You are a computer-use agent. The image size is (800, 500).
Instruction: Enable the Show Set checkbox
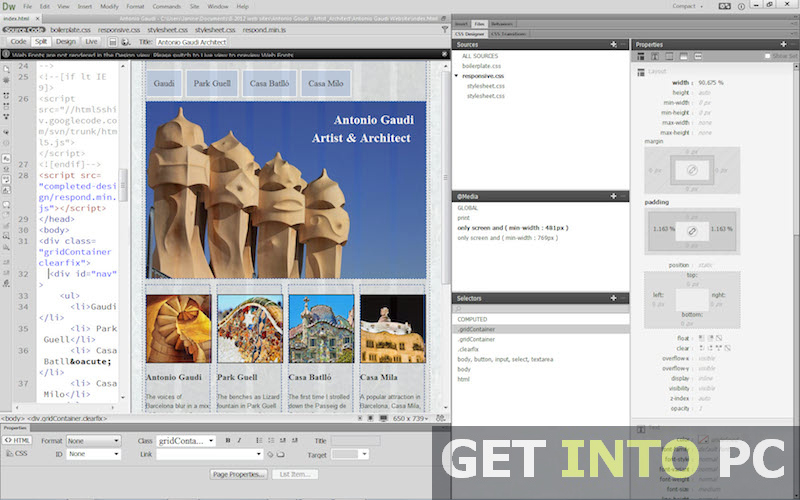767,56
